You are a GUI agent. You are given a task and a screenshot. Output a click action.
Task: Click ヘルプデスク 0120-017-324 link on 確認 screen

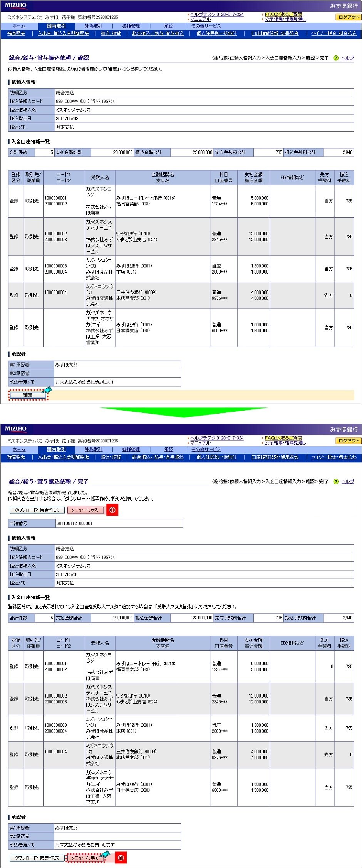217,15
